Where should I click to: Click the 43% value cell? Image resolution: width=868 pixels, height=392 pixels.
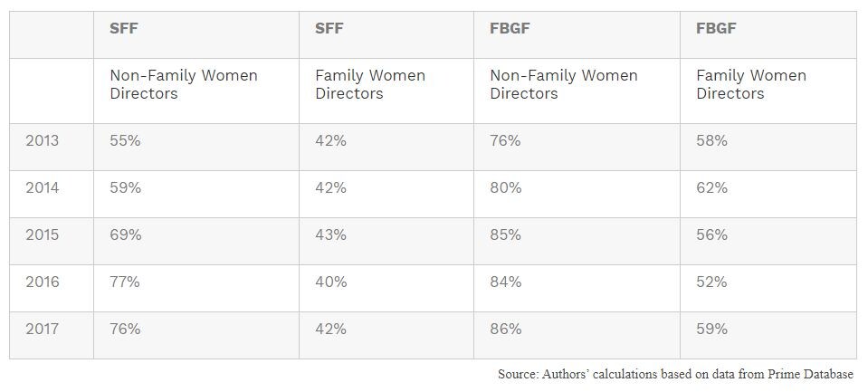330,235
